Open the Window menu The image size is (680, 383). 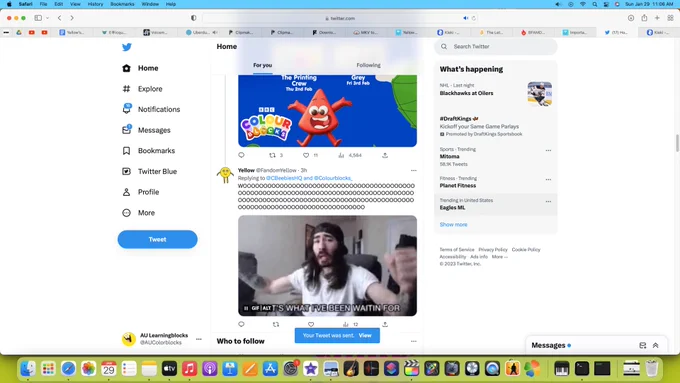[x=150, y=4]
